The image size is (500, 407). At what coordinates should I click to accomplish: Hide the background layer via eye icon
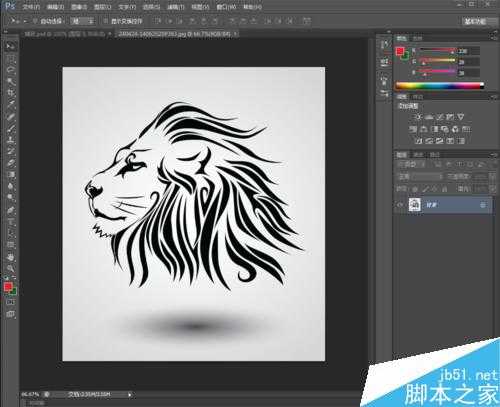pos(400,205)
